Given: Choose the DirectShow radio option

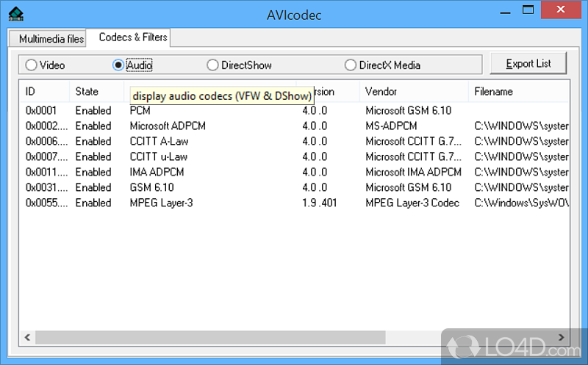Looking at the screenshot, I should [x=212, y=65].
